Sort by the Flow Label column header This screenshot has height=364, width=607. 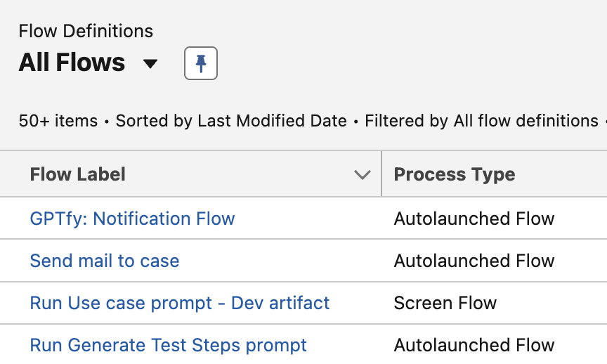(77, 174)
